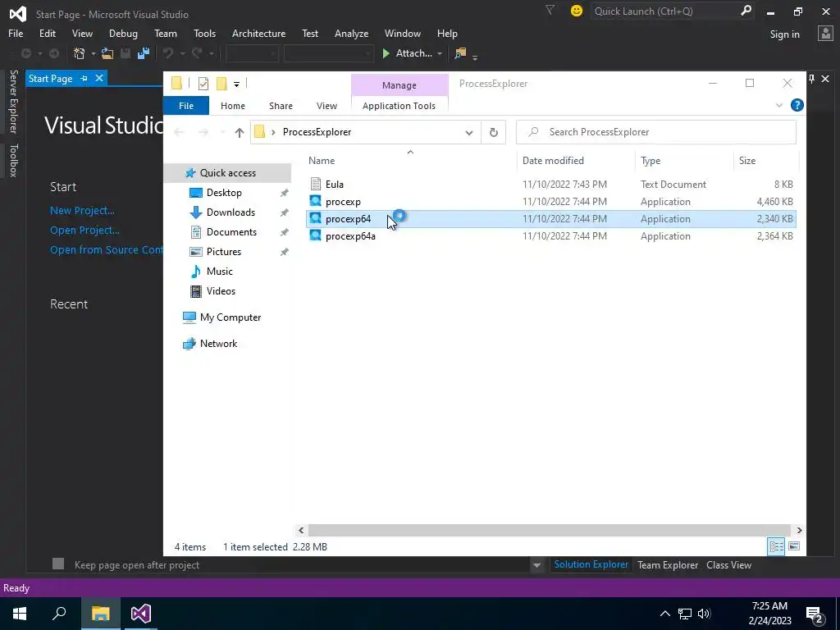Click Open from Source Control link
Screen dimensions: 840x630
click(x=106, y=250)
